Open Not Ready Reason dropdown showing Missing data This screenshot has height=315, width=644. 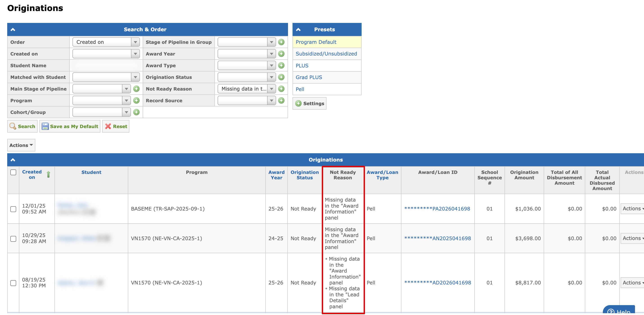(x=247, y=89)
